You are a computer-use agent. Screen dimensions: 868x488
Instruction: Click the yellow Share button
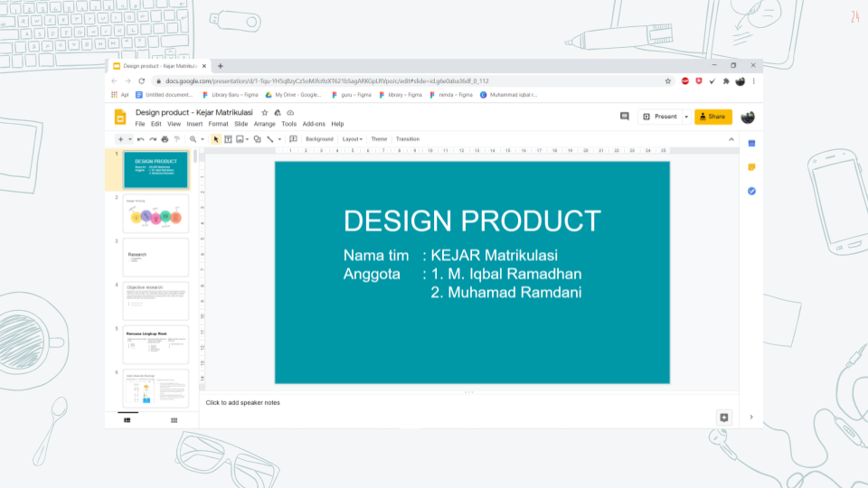[x=713, y=117]
